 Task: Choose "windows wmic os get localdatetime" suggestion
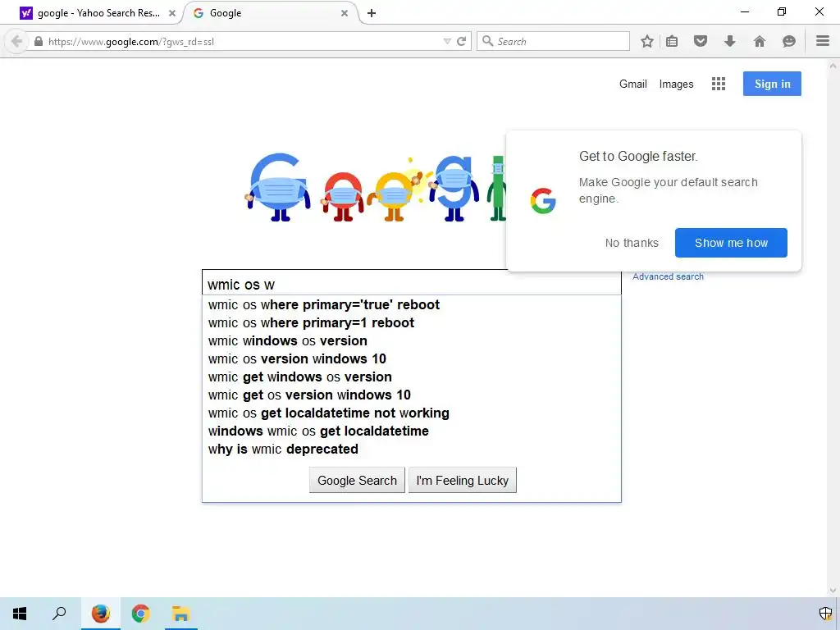point(412,431)
